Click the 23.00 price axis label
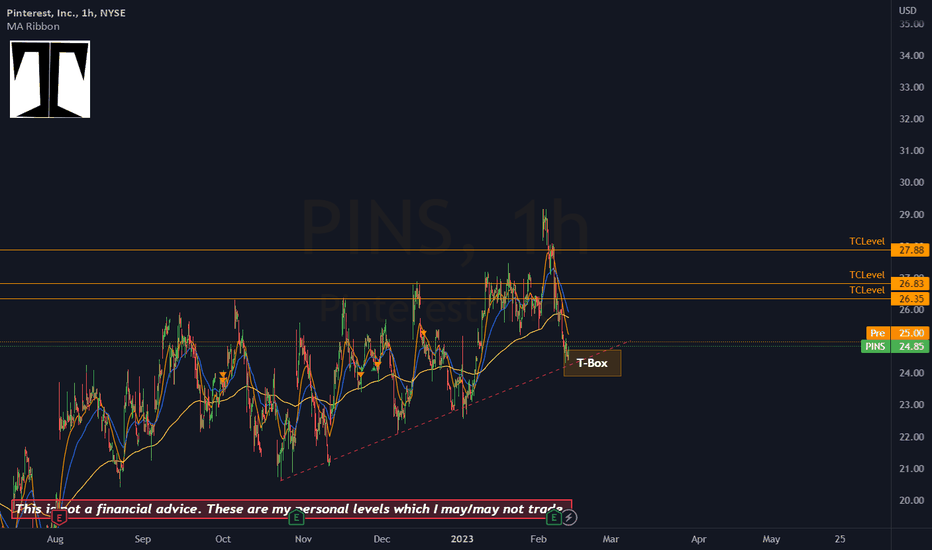This screenshot has width=932, height=550. [911, 405]
